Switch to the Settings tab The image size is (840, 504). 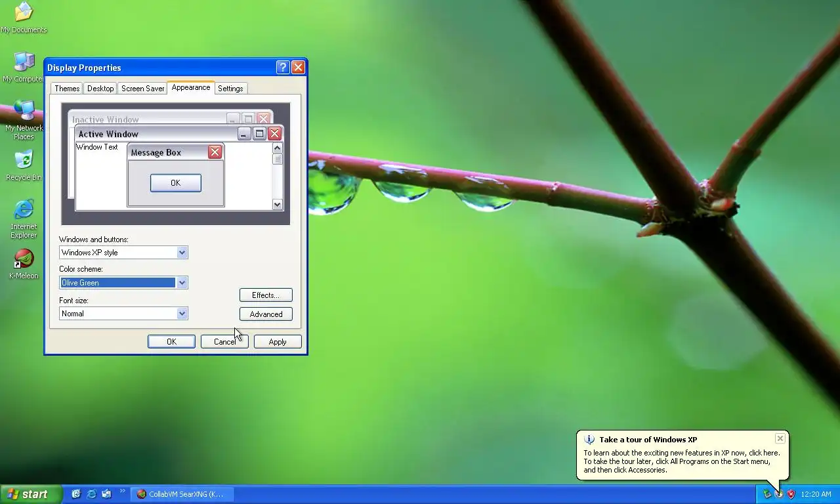coord(230,89)
